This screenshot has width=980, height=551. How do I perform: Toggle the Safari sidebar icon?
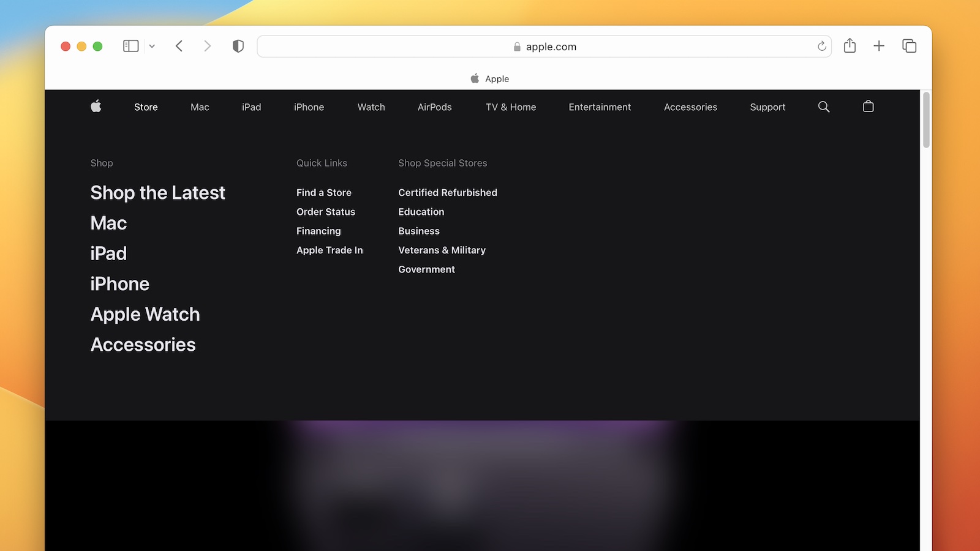click(130, 45)
